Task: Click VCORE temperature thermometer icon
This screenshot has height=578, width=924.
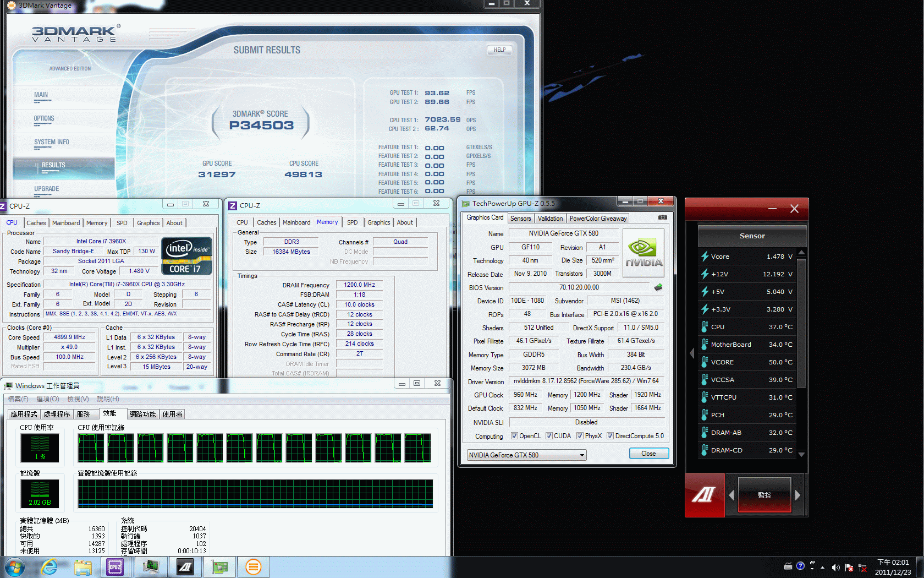Action: click(705, 362)
